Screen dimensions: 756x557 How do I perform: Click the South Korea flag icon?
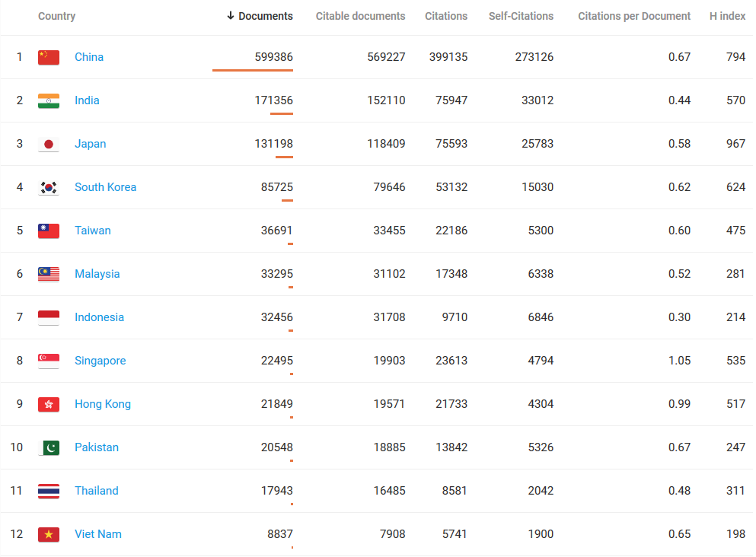49,187
